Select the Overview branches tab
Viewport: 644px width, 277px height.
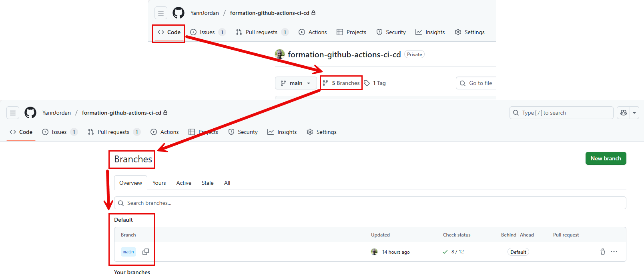(130, 183)
